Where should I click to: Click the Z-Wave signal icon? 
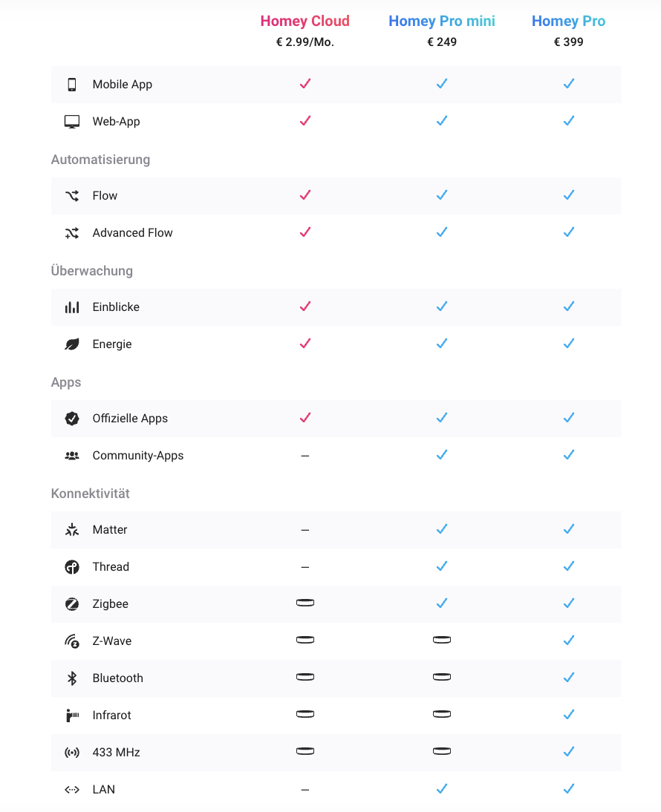[72, 641]
